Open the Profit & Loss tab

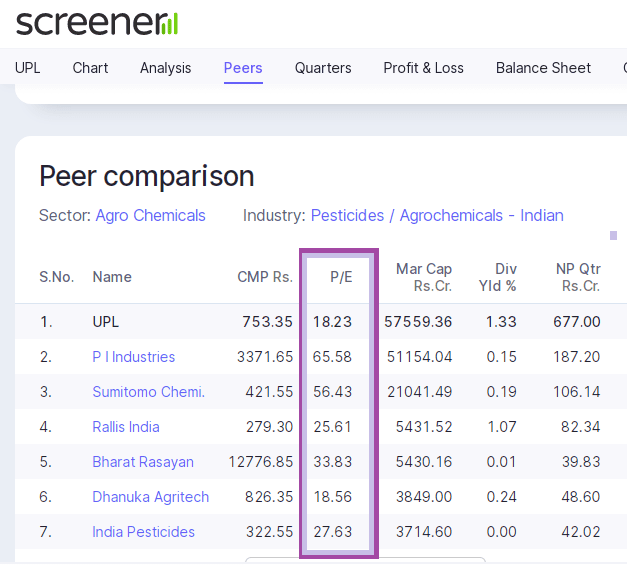tap(423, 68)
